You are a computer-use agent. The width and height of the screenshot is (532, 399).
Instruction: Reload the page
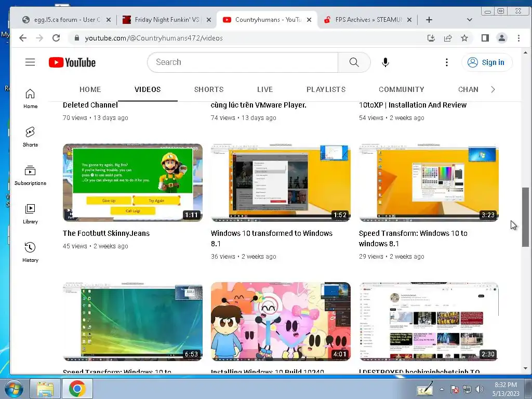point(56,38)
